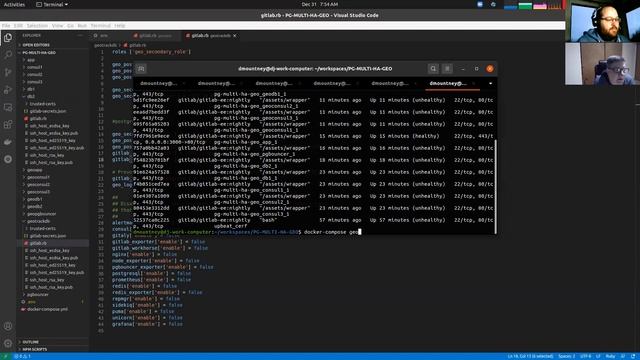Screen dimensions: 640x360
Task: Change Spaces: 2 indentation setting
Action: tap(567, 356)
